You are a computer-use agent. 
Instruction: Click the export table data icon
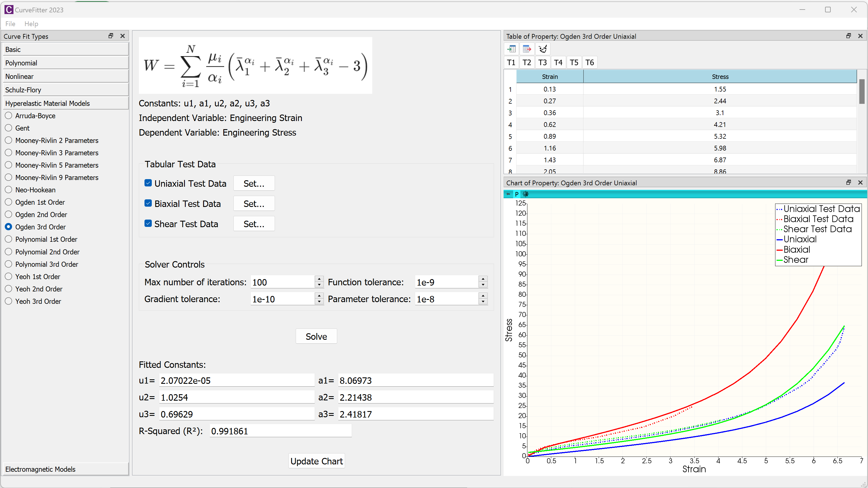(527, 49)
